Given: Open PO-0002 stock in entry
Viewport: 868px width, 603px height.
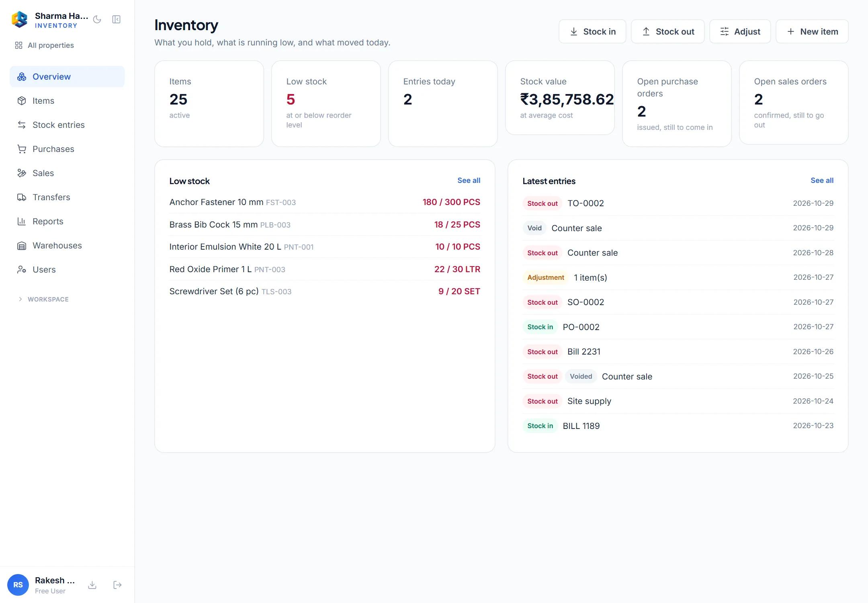Looking at the screenshot, I should (678, 327).
